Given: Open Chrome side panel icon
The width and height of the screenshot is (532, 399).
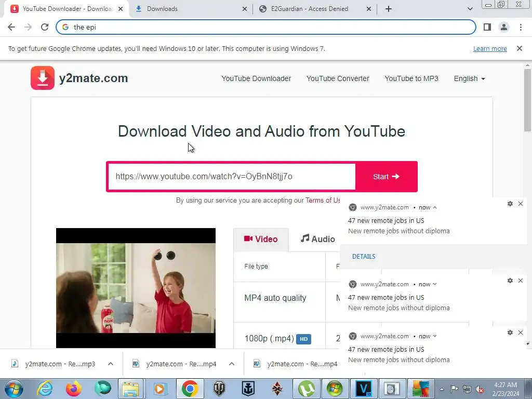Looking at the screenshot, I should tap(487, 27).
